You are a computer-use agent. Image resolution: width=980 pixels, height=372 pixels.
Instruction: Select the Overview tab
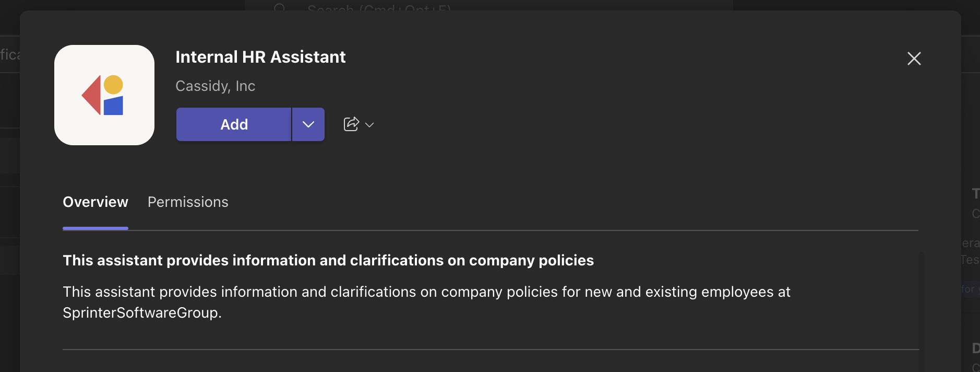(x=95, y=202)
